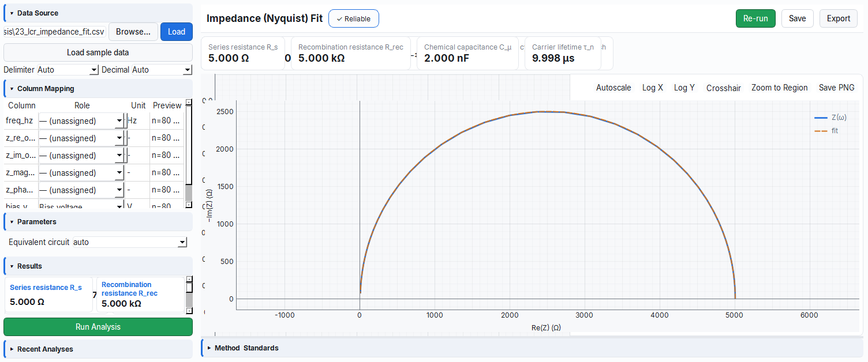Collapse the Parameters section
This screenshot has width=868, height=362.
(x=98, y=221)
